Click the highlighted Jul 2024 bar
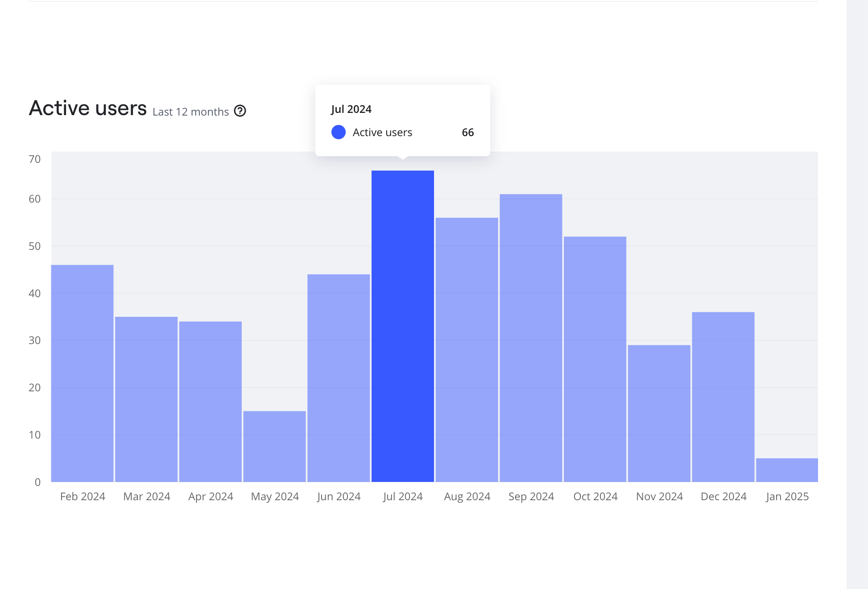The image size is (868, 589). (x=403, y=326)
